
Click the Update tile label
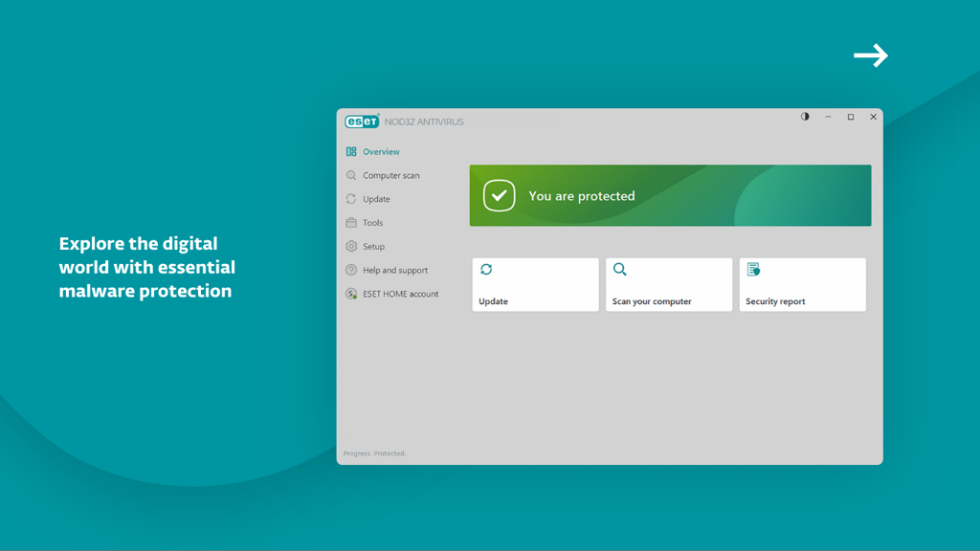(x=493, y=301)
